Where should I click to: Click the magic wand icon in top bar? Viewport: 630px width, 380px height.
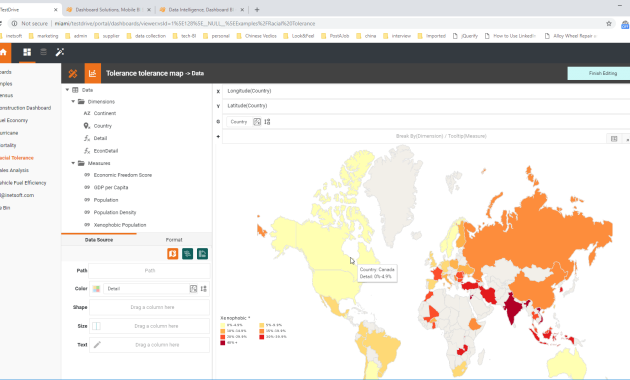coord(60,52)
